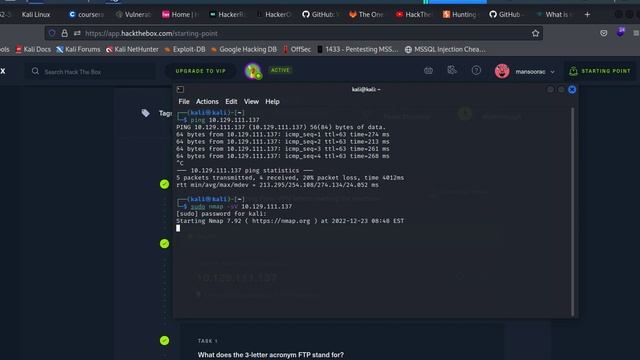This screenshot has width=640, height=360.
Task: Open terminal View menu
Action: (x=251, y=102)
